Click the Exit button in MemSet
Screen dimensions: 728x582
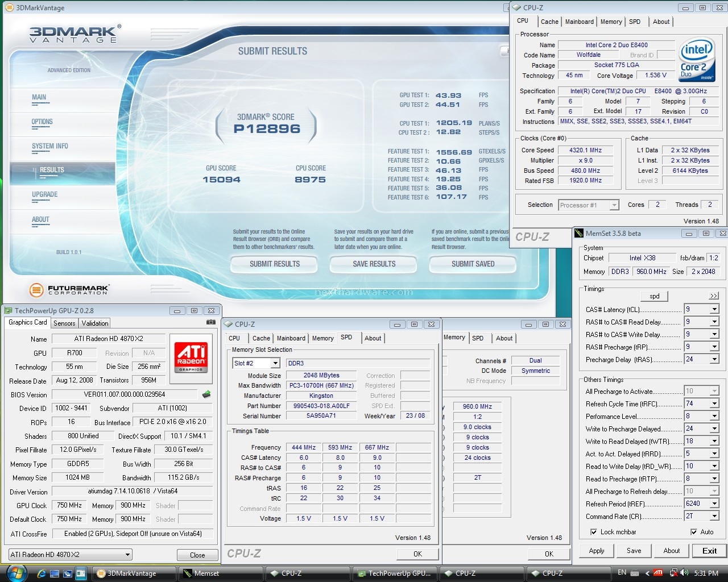click(710, 551)
